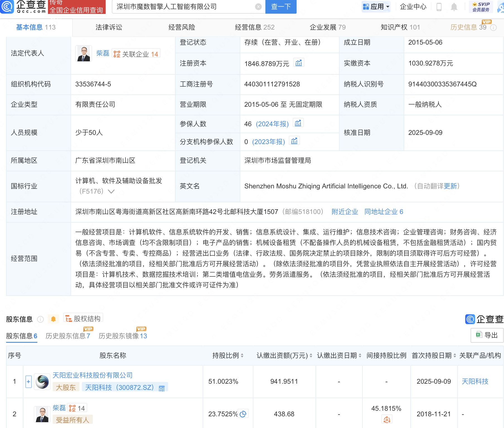Open registered capital chart icon
Image resolution: width=504 pixels, height=428 pixels.
299,63
